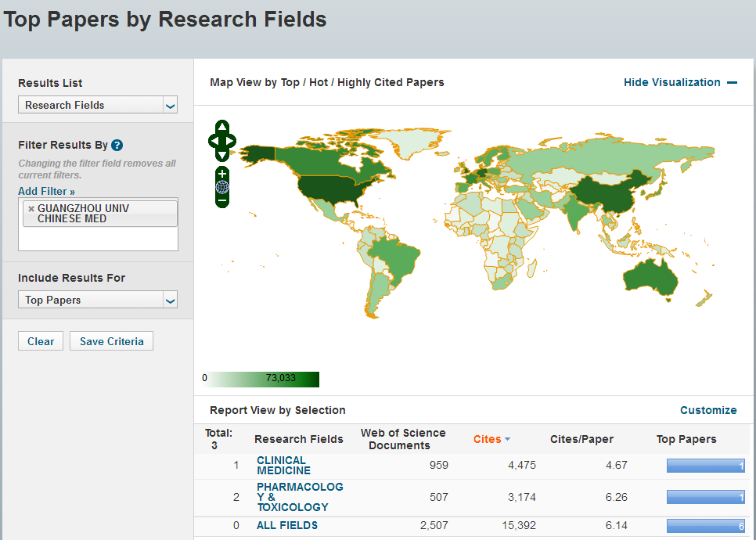
Task: Click the Add Filter link
Action: coord(46,191)
